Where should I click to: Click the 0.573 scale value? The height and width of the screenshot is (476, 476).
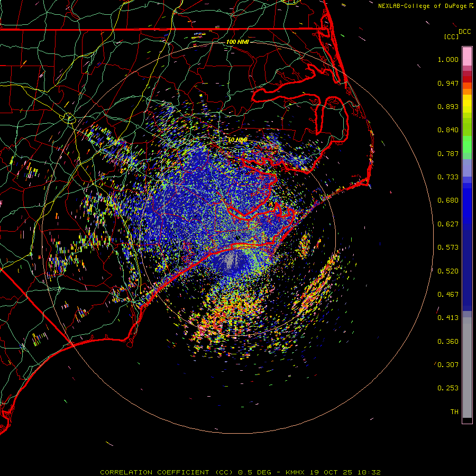(448, 248)
